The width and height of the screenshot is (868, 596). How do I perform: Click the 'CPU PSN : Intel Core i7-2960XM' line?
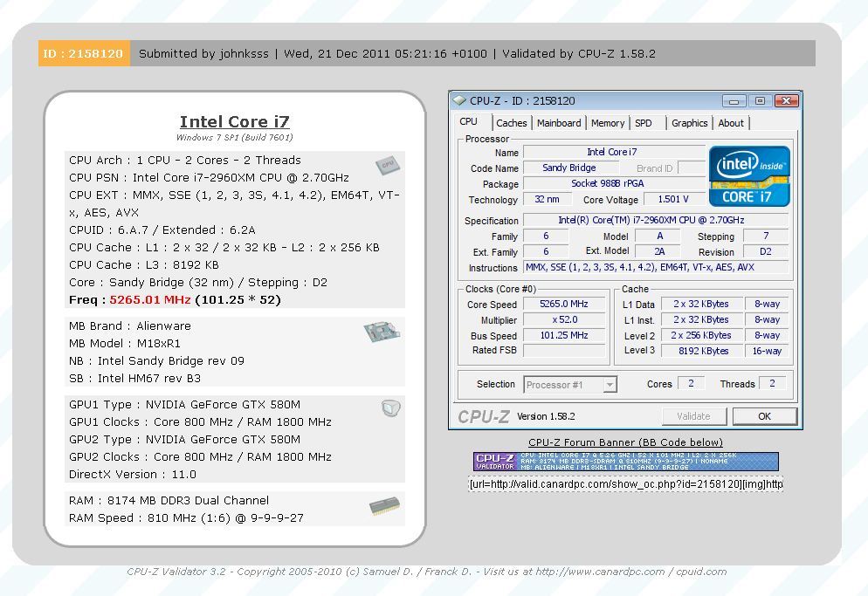(x=210, y=178)
